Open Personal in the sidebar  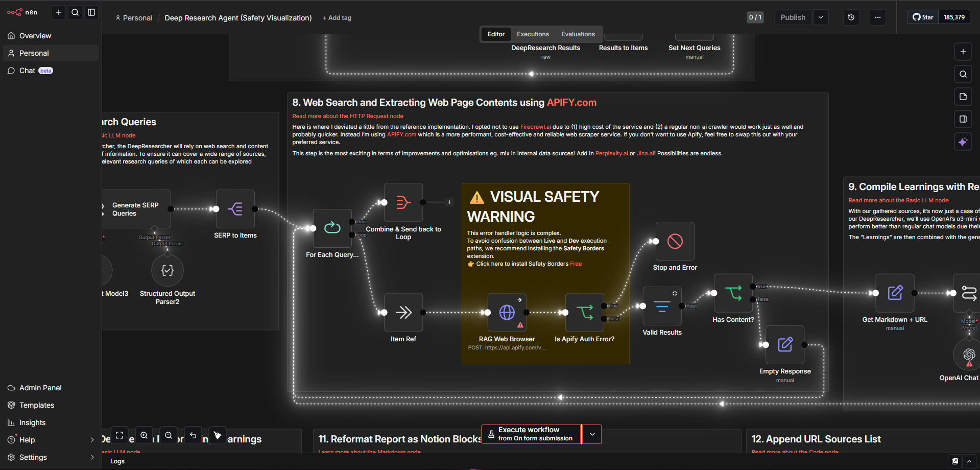pos(51,53)
